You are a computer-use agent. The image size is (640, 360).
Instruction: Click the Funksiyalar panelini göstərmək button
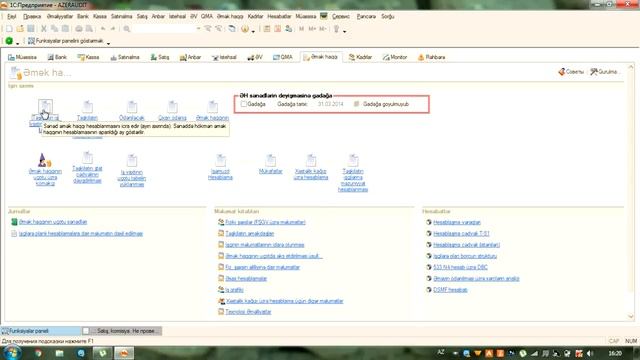pyautogui.click(x=65, y=41)
